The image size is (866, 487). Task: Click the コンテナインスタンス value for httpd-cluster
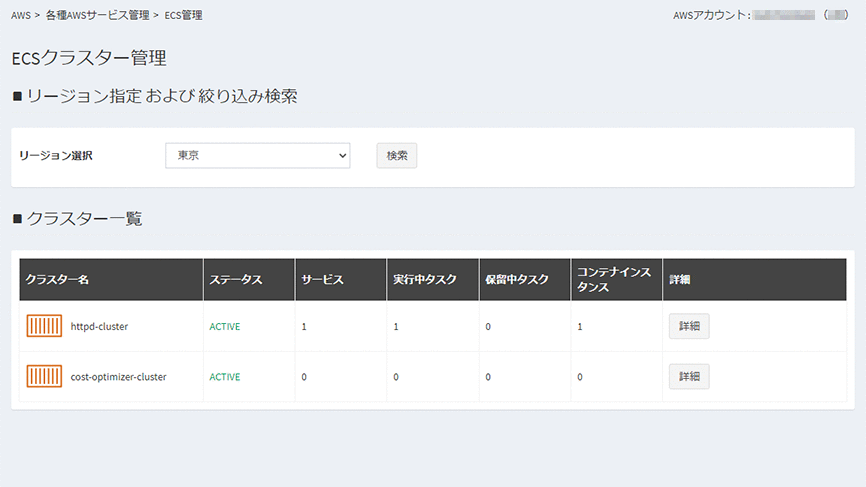[x=579, y=326]
